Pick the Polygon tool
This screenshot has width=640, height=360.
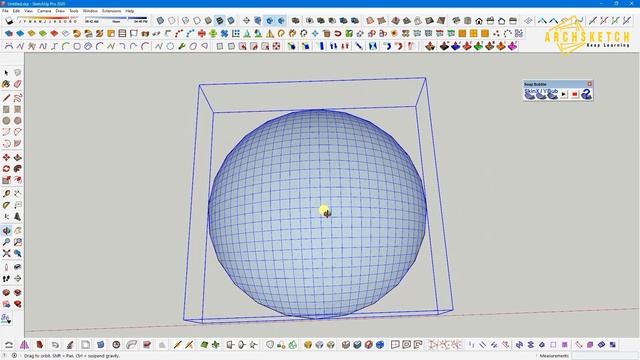tap(18, 121)
